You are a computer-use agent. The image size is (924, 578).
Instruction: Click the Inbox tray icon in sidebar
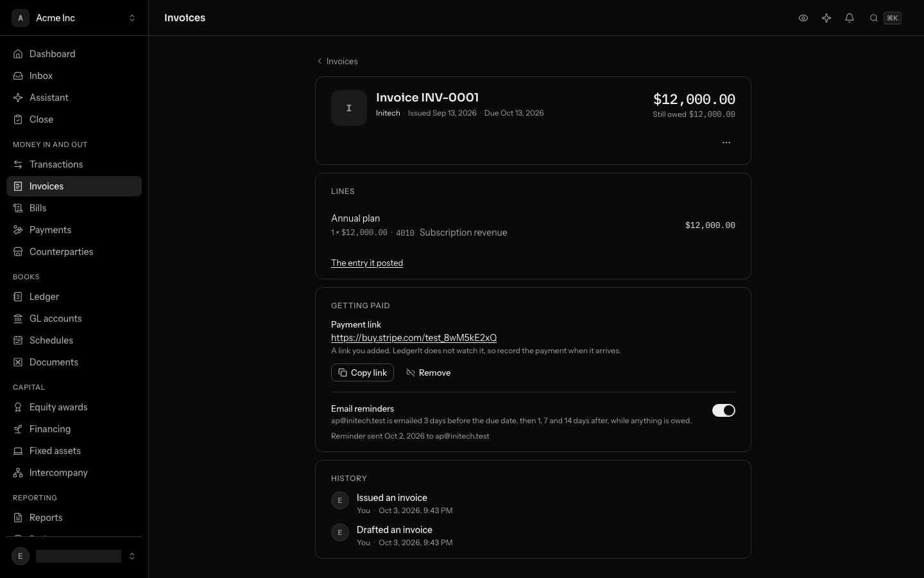tap(18, 76)
